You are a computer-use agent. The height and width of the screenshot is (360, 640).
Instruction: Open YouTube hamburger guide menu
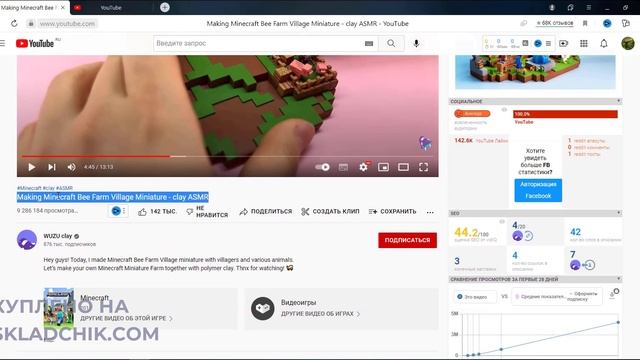click(3, 43)
